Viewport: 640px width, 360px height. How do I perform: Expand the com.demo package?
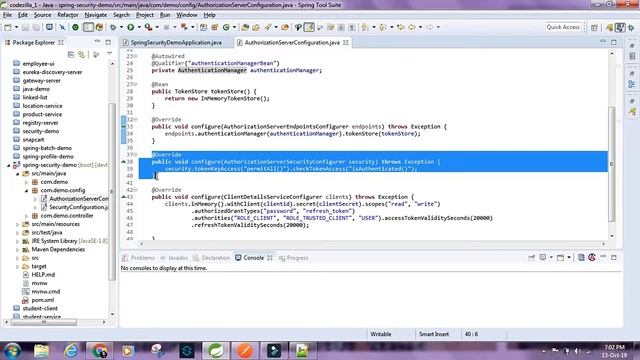click(27, 182)
